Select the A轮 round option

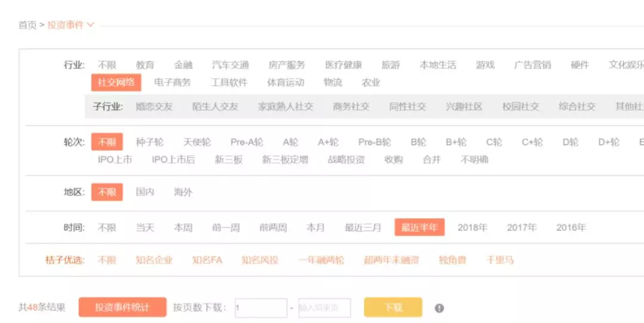(290, 142)
